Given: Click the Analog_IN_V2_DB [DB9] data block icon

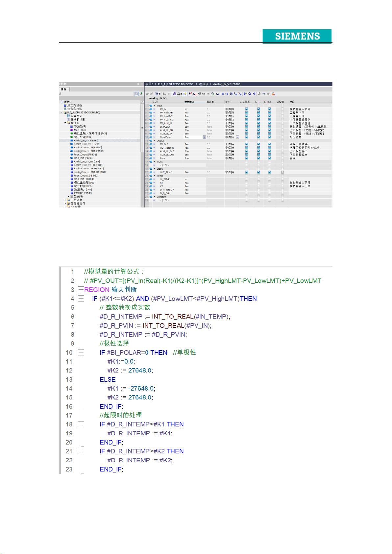Looking at the screenshot, I should point(72,162).
